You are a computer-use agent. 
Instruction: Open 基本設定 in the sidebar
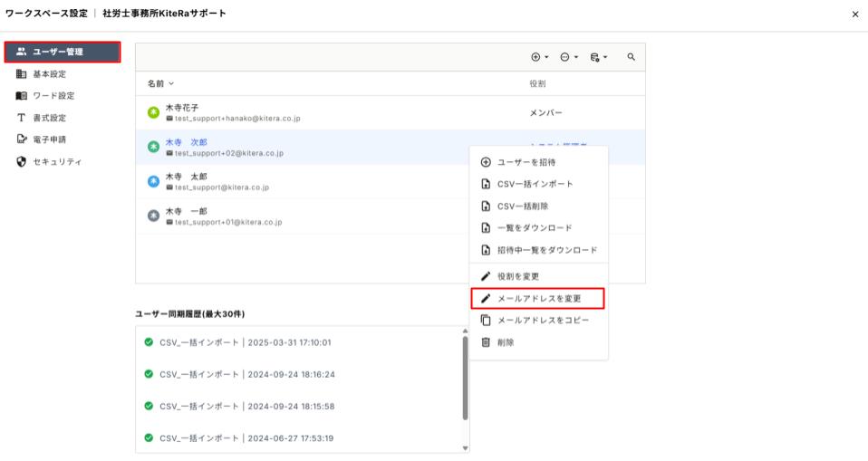click(49, 73)
